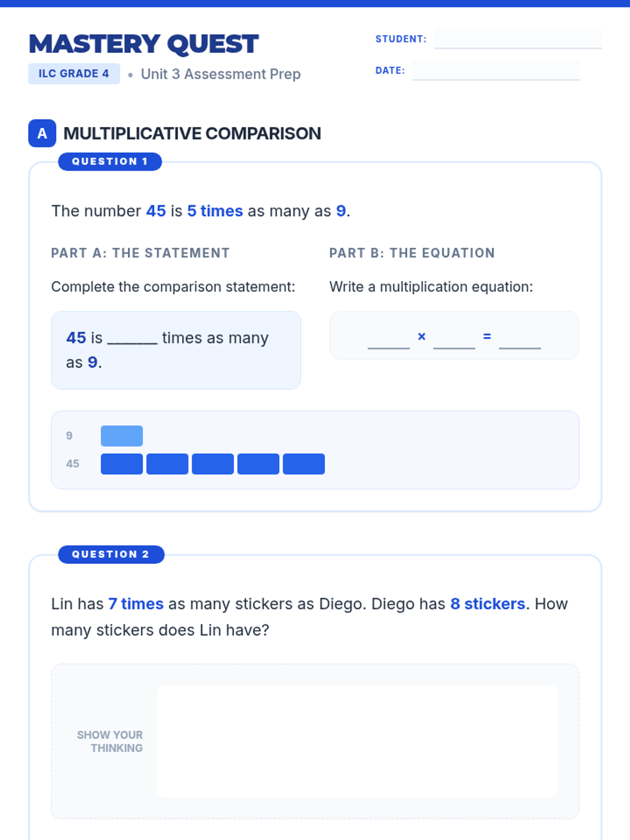Click the blank in comparison statement
630x840 pixels.
click(x=132, y=339)
